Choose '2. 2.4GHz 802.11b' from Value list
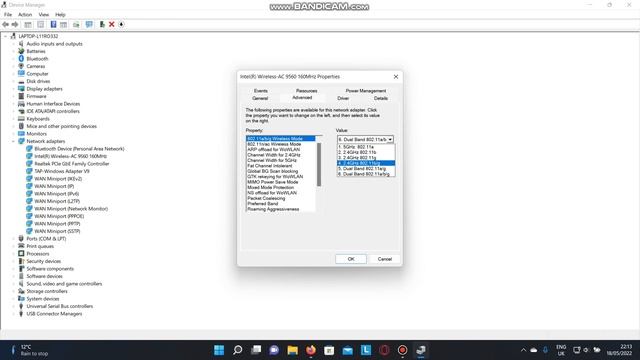640x360 pixels. [366, 152]
